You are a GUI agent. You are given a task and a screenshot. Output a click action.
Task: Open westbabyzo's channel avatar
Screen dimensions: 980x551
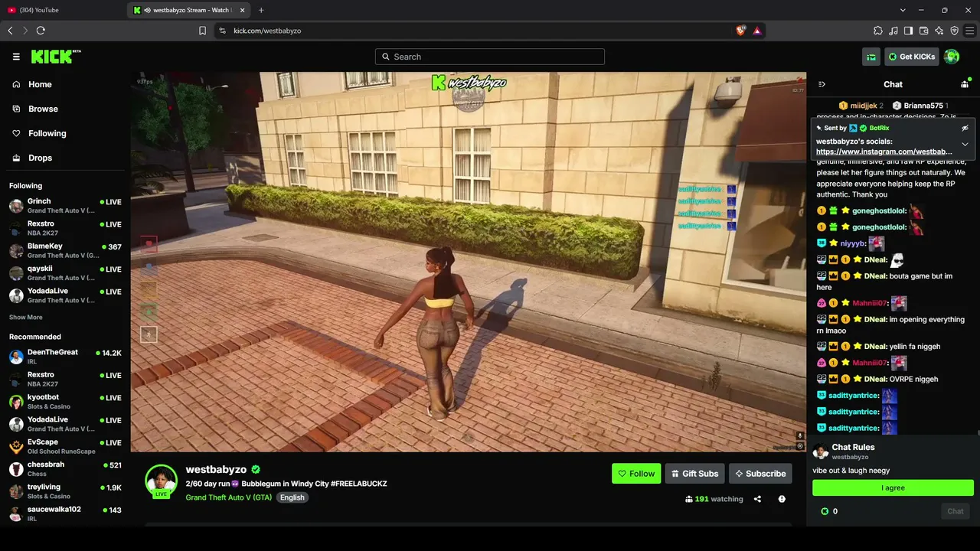[x=162, y=481]
